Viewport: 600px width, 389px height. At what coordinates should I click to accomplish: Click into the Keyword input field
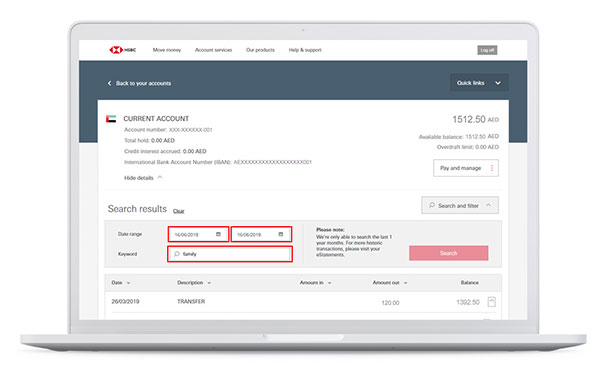click(230, 254)
